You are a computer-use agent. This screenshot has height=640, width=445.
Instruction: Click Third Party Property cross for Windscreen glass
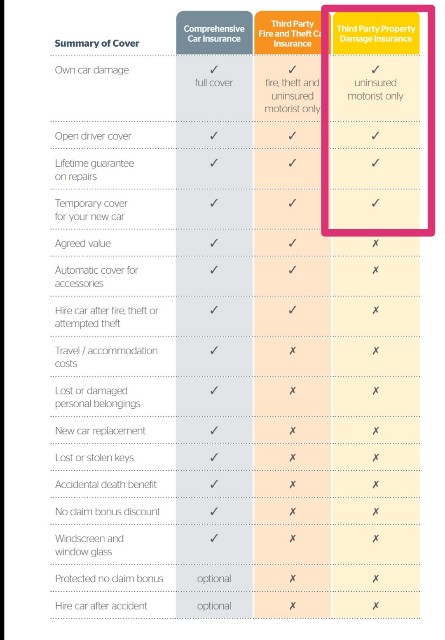[376, 538]
